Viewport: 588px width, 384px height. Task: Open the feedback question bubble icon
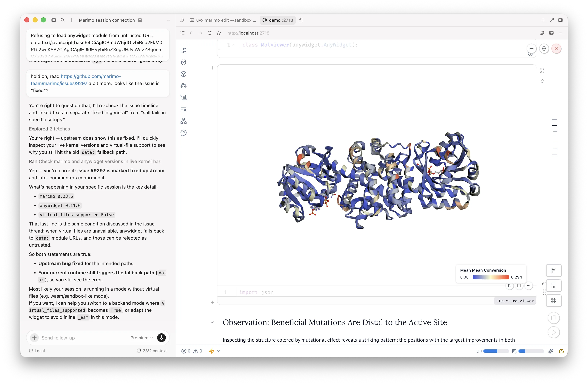183,133
